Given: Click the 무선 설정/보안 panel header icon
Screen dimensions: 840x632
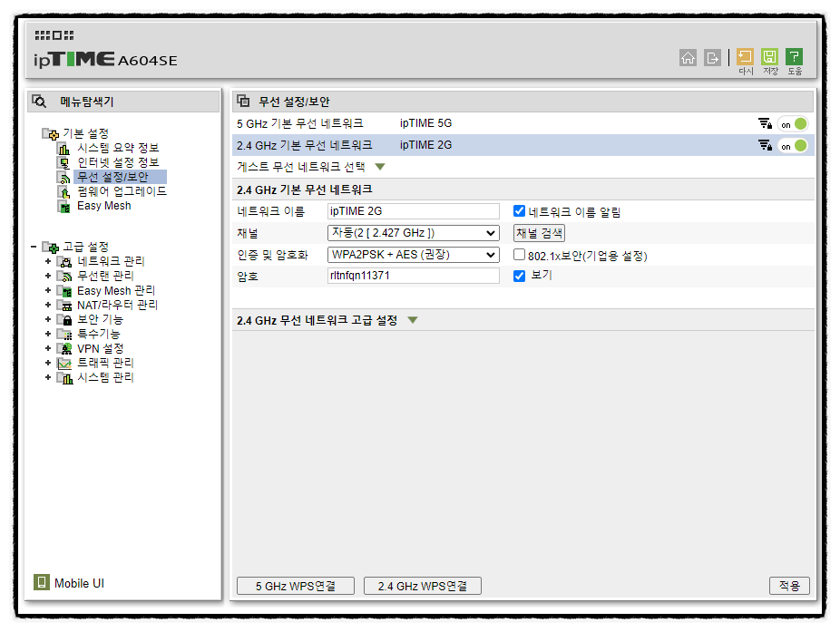Looking at the screenshot, I should [x=243, y=101].
